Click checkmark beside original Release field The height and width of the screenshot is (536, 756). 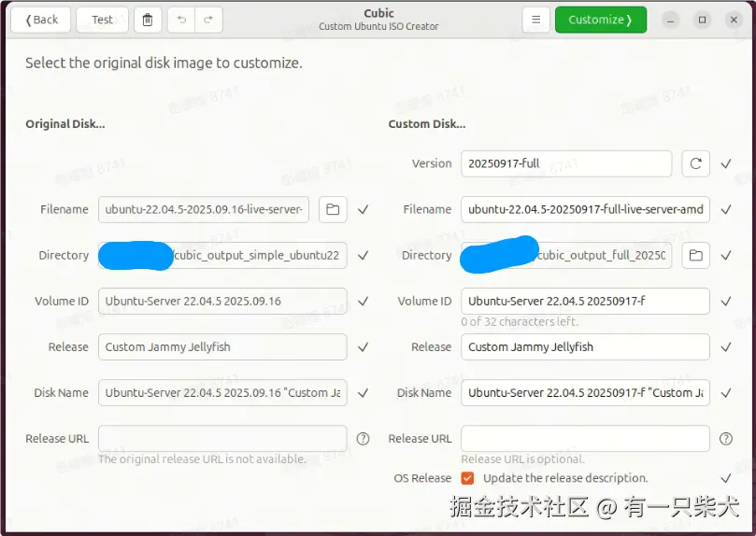[364, 346]
